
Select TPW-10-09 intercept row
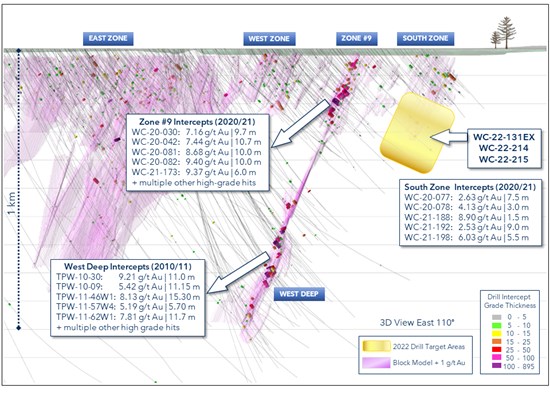click(x=128, y=287)
